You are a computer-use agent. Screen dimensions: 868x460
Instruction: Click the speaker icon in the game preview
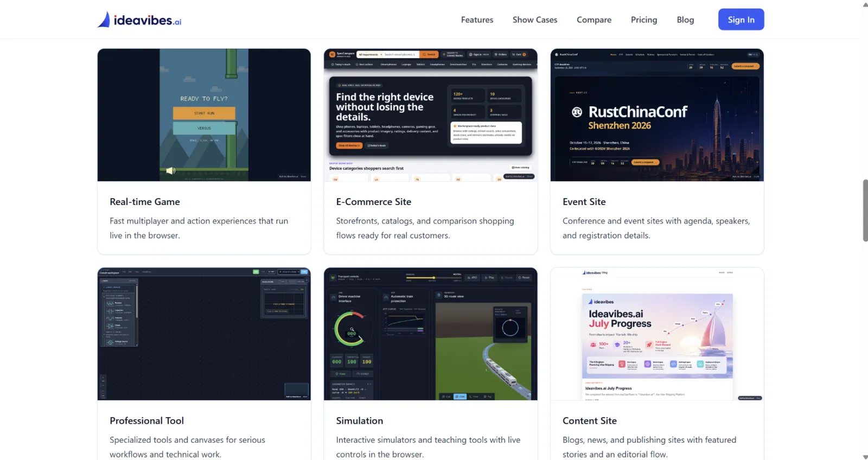pos(170,171)
